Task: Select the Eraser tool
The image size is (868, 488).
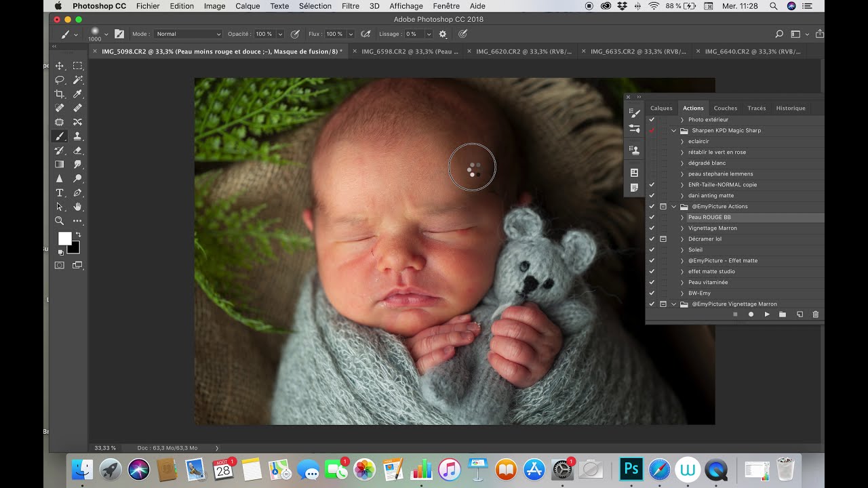Action: tap(77, 150)
